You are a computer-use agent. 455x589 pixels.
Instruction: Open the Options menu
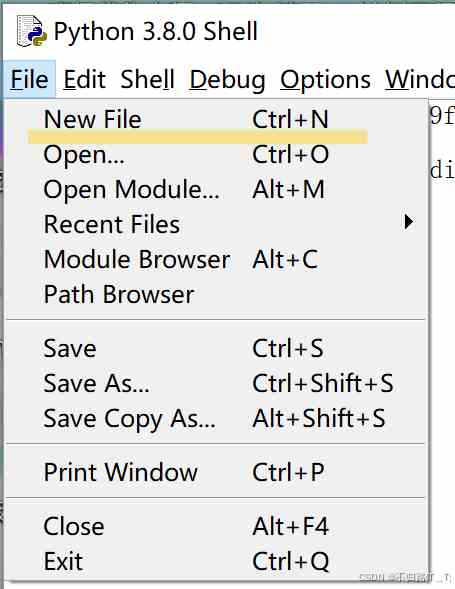click(325, 80)
